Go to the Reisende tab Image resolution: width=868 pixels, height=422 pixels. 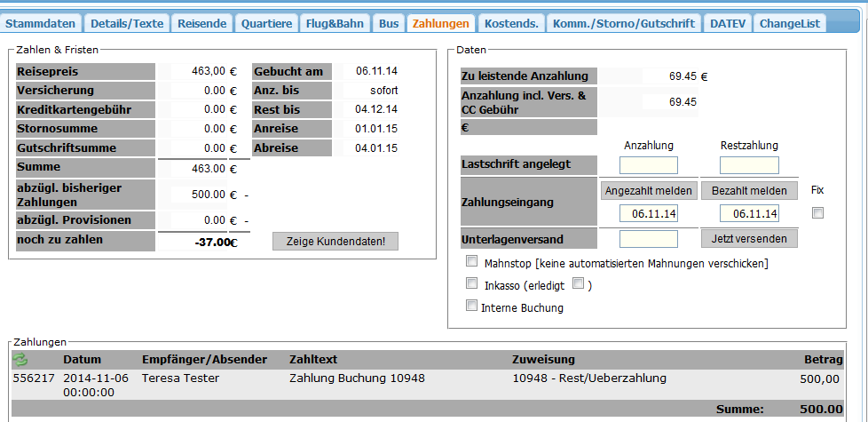click(201, 23)
